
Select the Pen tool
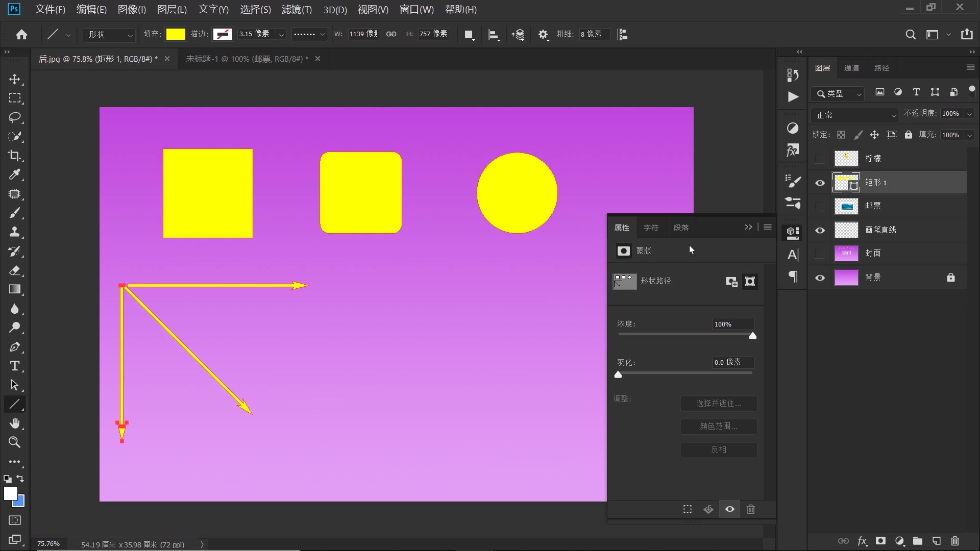point(14,347)
